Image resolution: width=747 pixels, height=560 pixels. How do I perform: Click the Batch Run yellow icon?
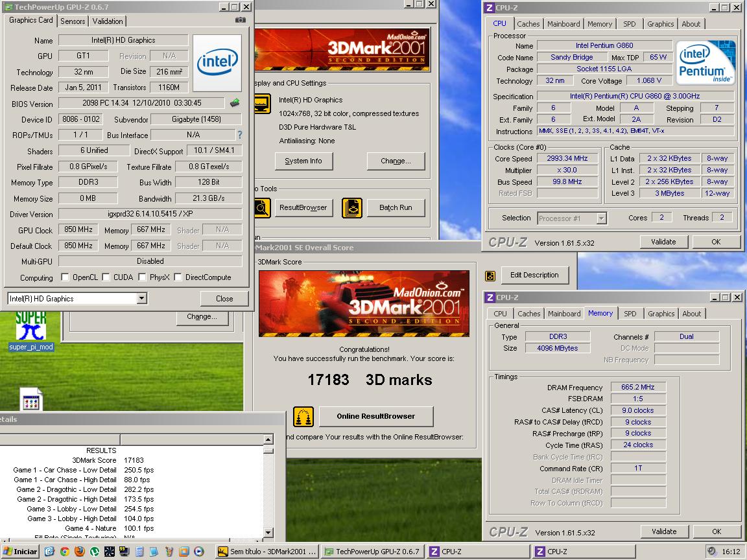pos(352,208)
